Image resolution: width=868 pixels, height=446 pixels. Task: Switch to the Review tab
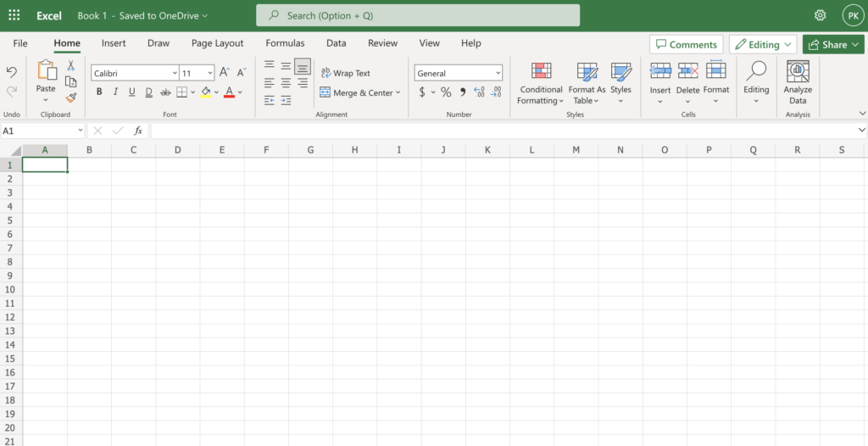(x=382, y=43)
